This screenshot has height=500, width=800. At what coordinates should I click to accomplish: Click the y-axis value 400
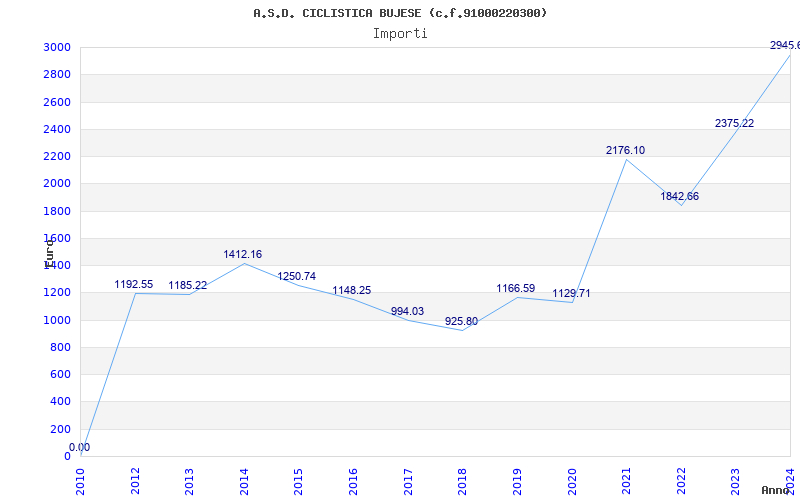[x=61, y=402]
